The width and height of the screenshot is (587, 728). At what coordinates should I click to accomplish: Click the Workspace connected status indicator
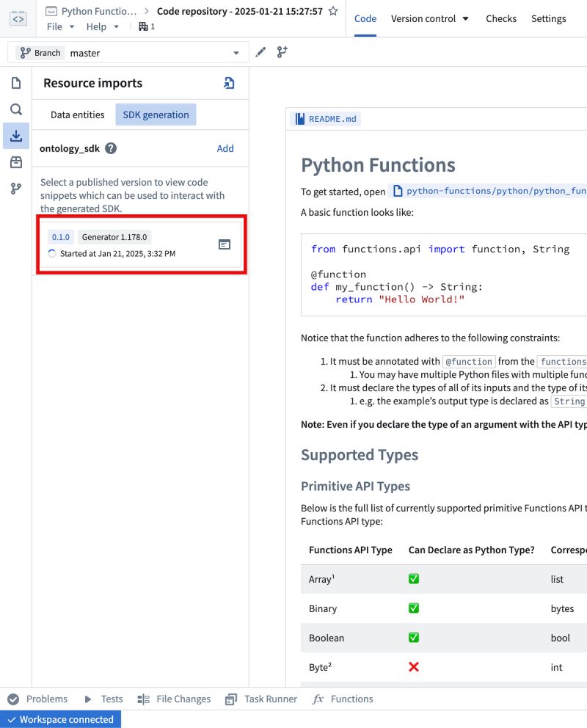tap(60, 720)
